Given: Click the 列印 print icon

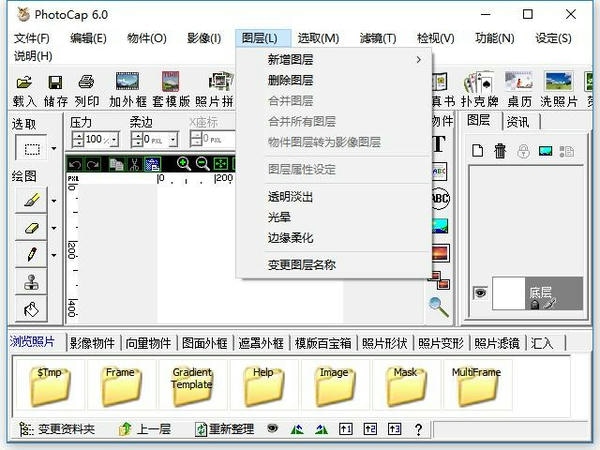Looking at the screenshot, I should pos(86,82).
